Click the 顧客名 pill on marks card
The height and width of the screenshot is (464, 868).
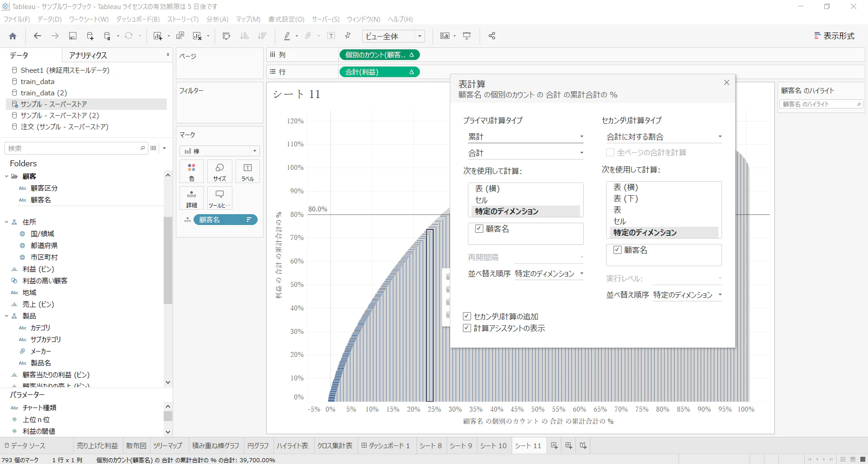coord(225,220)
